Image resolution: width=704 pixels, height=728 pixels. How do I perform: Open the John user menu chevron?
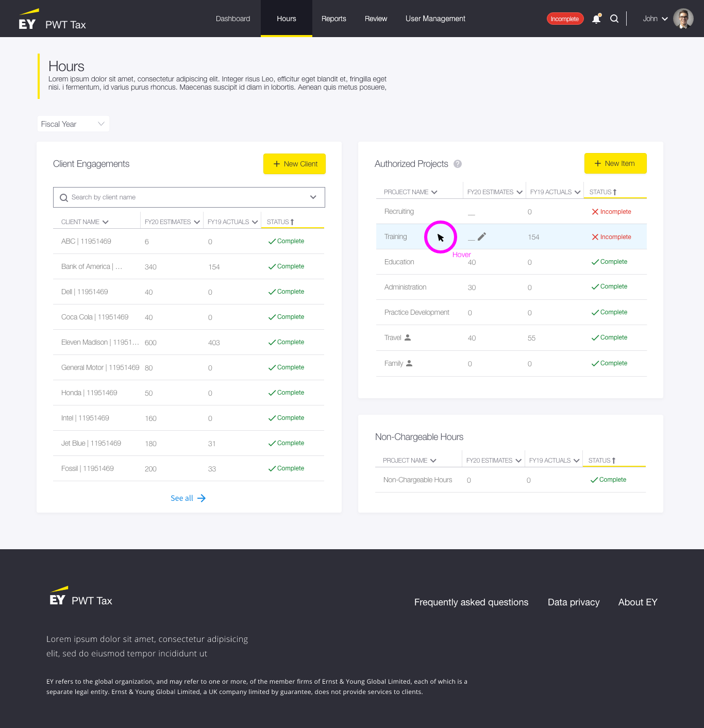click(665, 19)
